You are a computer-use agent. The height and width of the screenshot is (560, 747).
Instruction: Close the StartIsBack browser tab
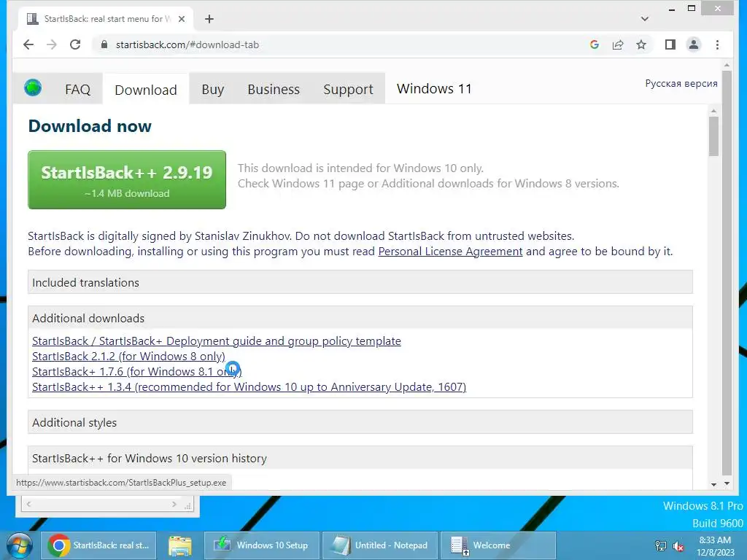click(182, 19)
